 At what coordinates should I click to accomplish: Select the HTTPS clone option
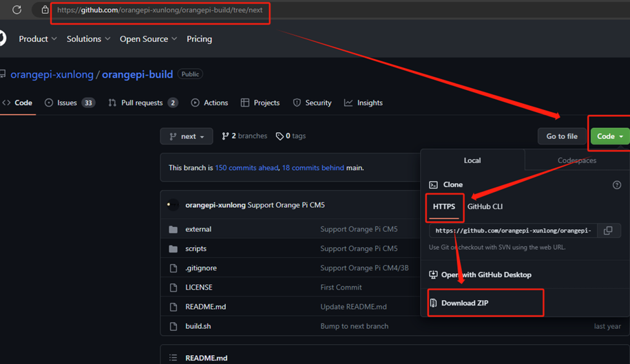[x=444, y=206]
